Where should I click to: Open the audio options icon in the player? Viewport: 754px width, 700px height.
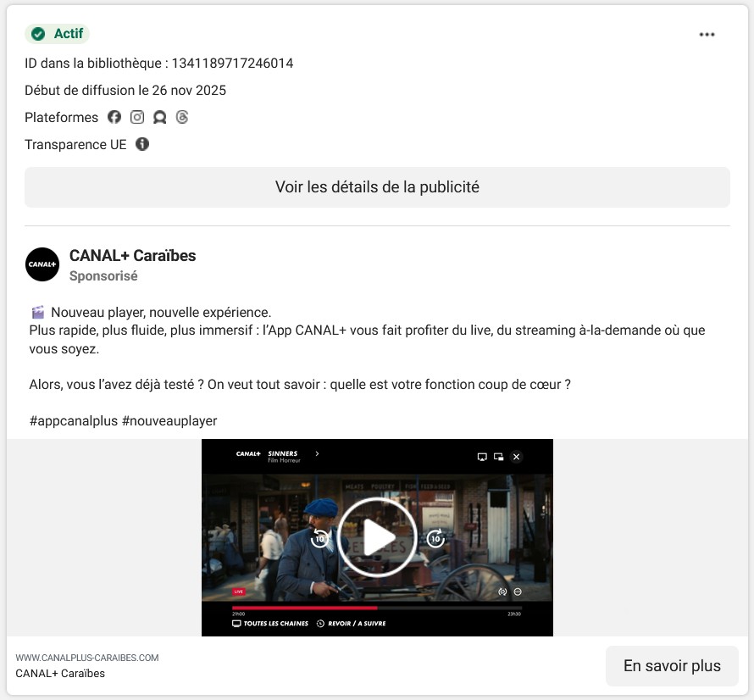pyautogui.click(x=502, y=591)
